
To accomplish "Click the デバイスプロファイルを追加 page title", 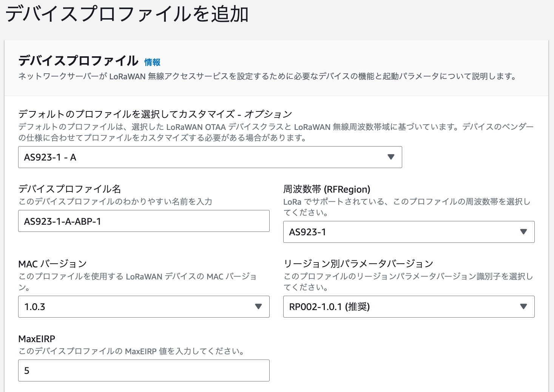I will coord(127,14).
